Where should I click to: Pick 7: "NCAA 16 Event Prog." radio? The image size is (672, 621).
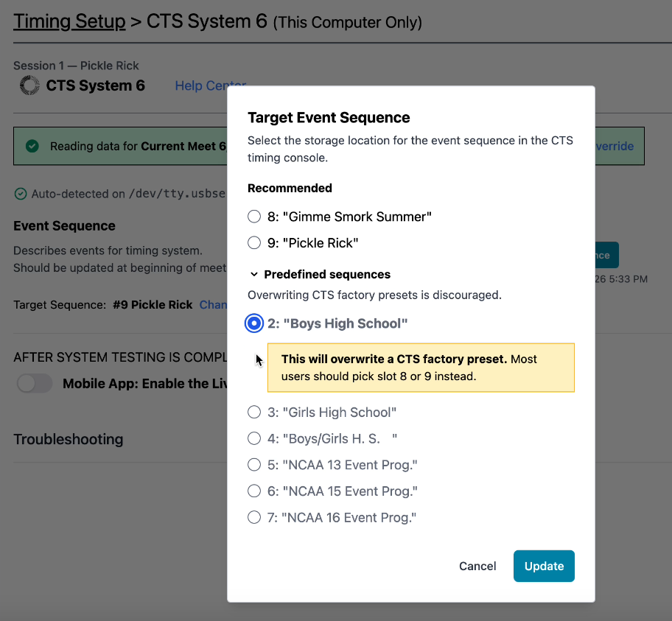tap(254, 517)
